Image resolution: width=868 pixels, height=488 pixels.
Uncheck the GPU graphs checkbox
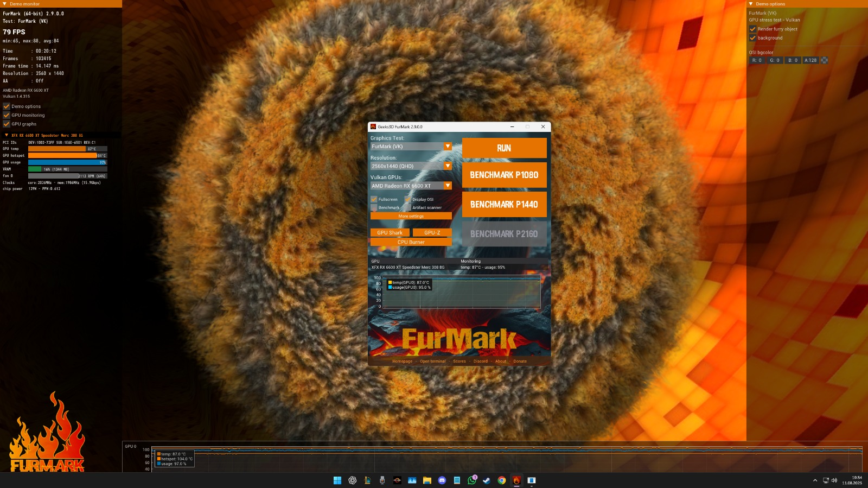point(7,124)
